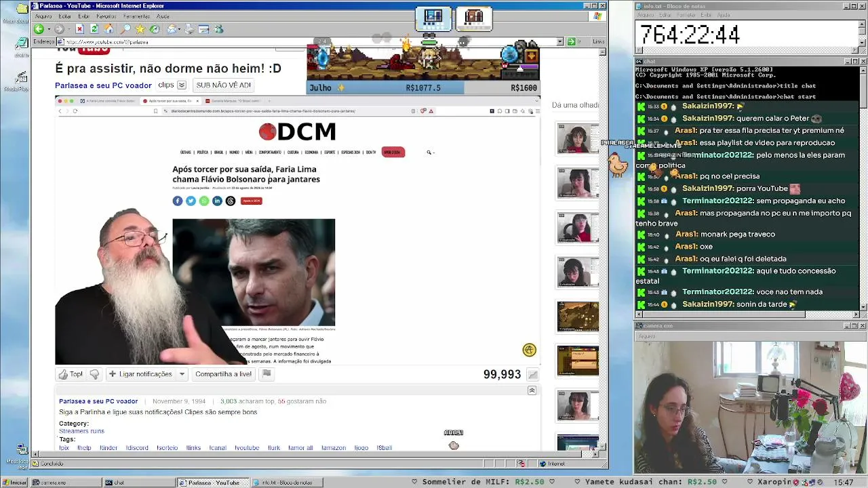
Task: Click the thumbs down dislike button
Action: point(94,374)
